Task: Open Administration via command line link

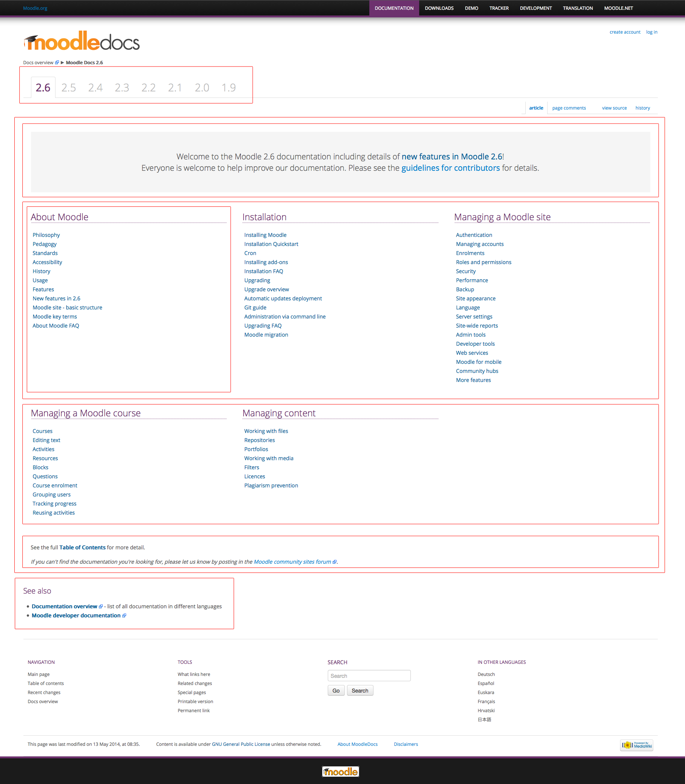Action: (285, 316)
